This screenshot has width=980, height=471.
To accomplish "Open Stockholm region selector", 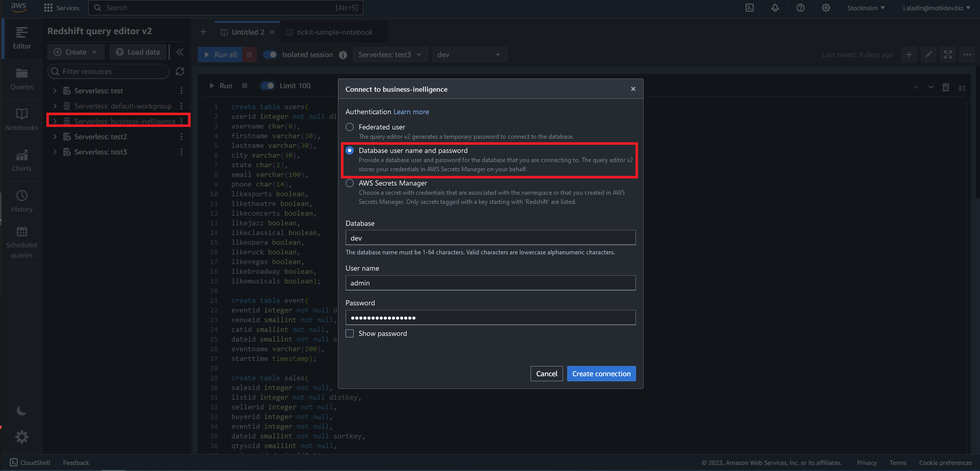I will [x=866, y=8].
